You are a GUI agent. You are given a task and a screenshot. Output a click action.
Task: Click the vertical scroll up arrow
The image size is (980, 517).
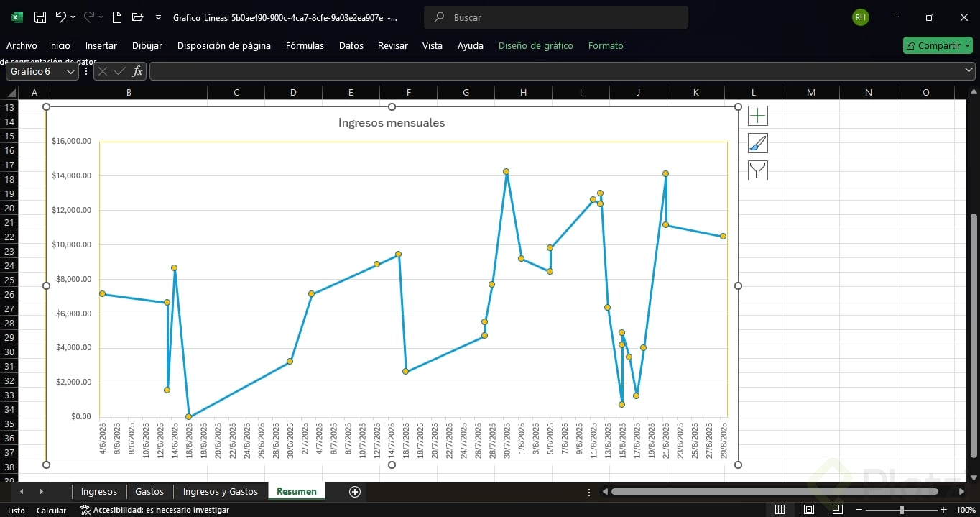(x=974, y=92)
